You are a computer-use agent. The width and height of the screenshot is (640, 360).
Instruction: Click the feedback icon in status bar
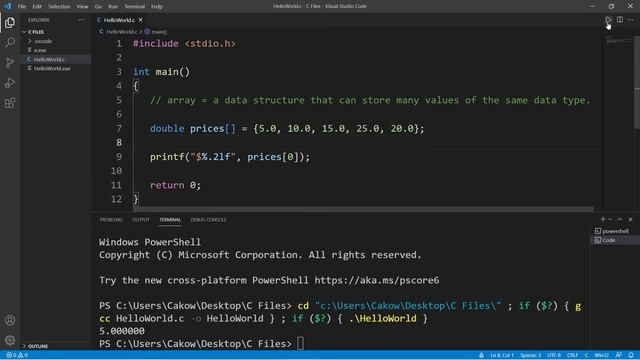[x=619, y=355]
